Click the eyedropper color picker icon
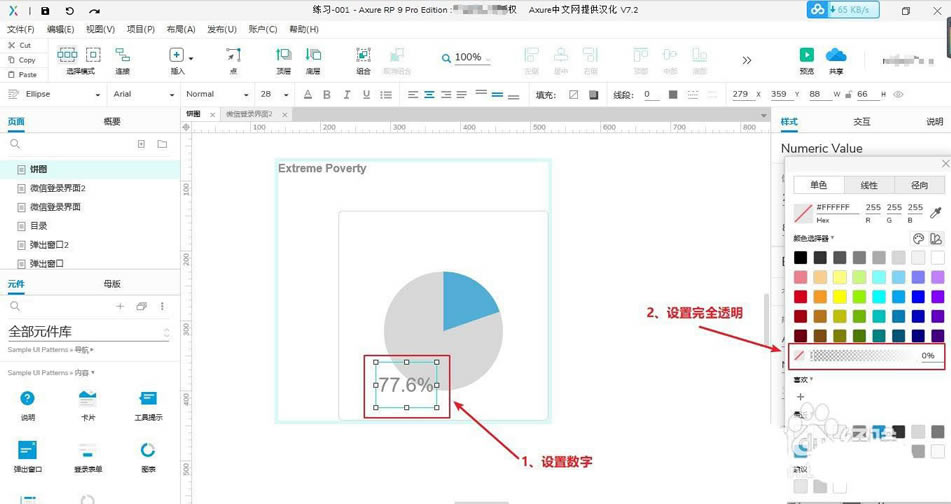This screenshot has height=504, width=951. [936, 212]
